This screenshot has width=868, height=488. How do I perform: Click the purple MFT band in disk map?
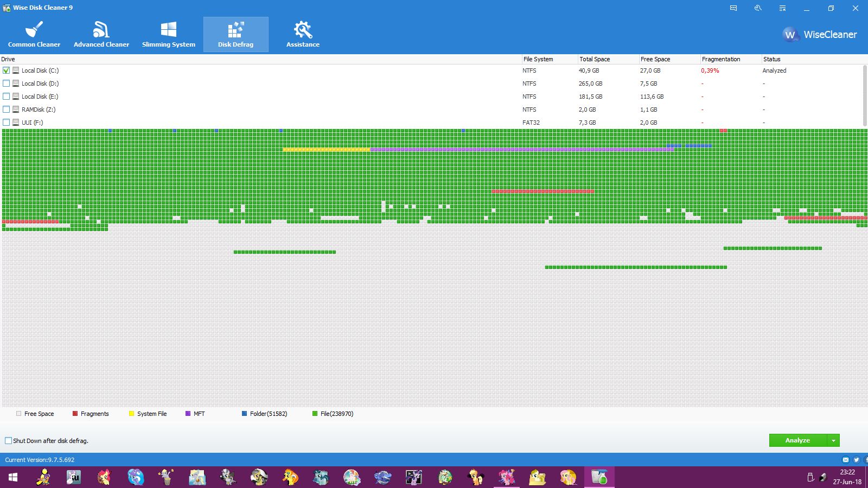(522, 150)
